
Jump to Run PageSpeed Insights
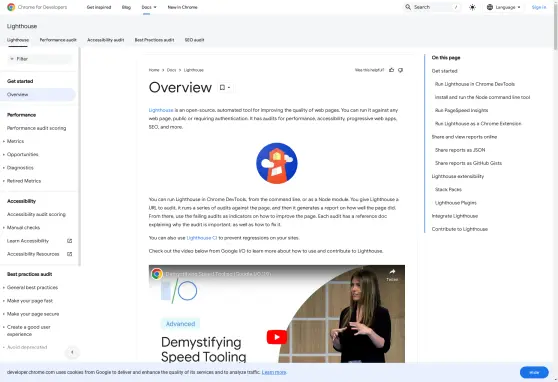461,110
